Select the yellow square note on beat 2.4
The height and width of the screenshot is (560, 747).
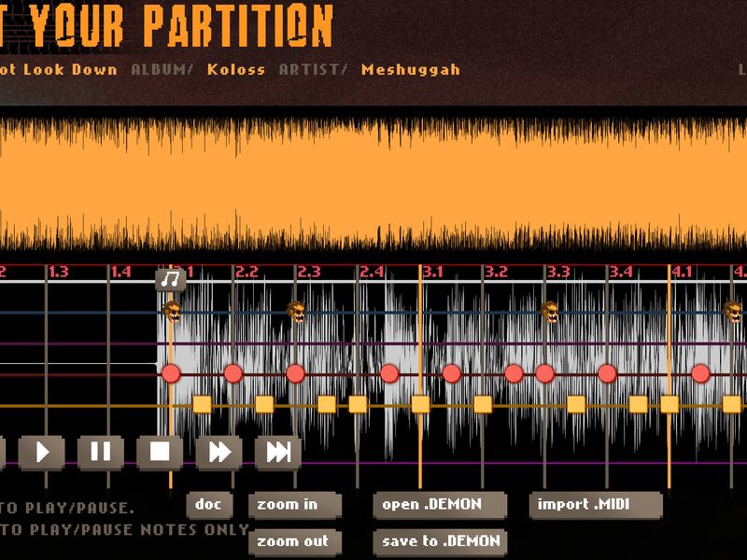tap(358, 405)
